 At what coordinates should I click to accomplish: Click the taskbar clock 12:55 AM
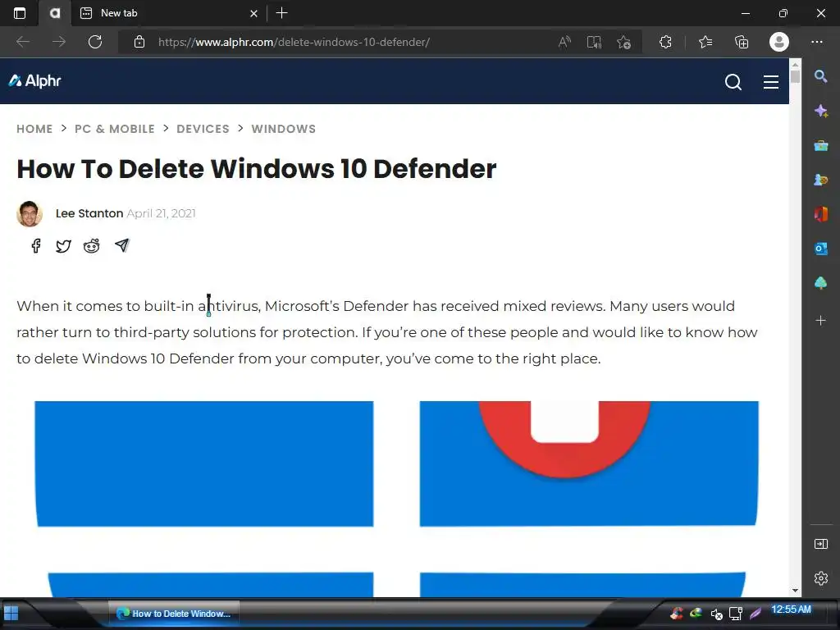click(791, 609)
